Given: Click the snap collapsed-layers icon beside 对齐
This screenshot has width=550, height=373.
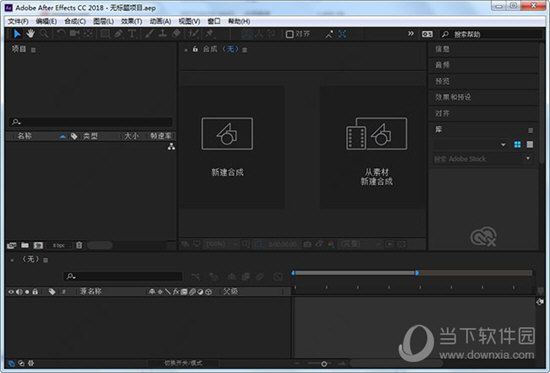Looking at the screenshot, I should click(329, 34).
